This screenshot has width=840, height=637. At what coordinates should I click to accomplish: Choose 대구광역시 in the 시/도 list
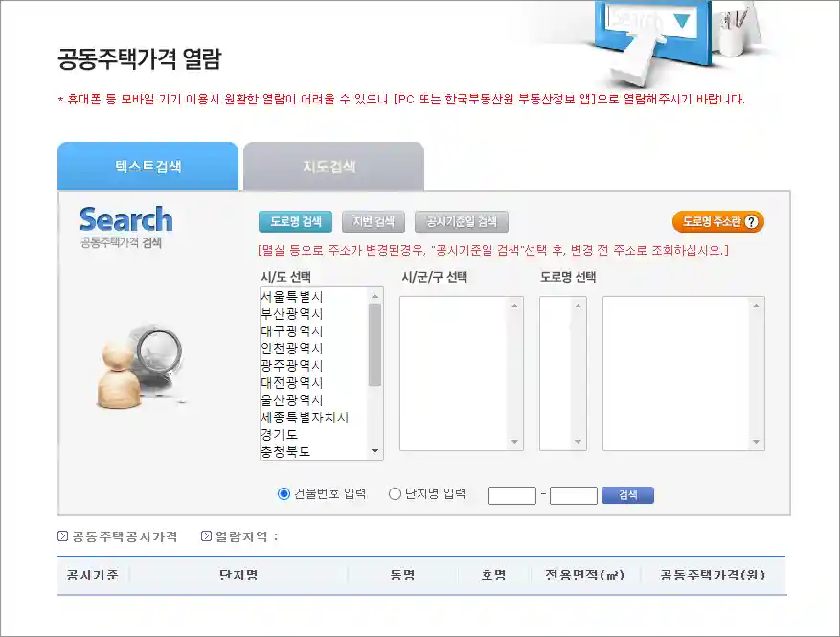[x=291, y=330]
